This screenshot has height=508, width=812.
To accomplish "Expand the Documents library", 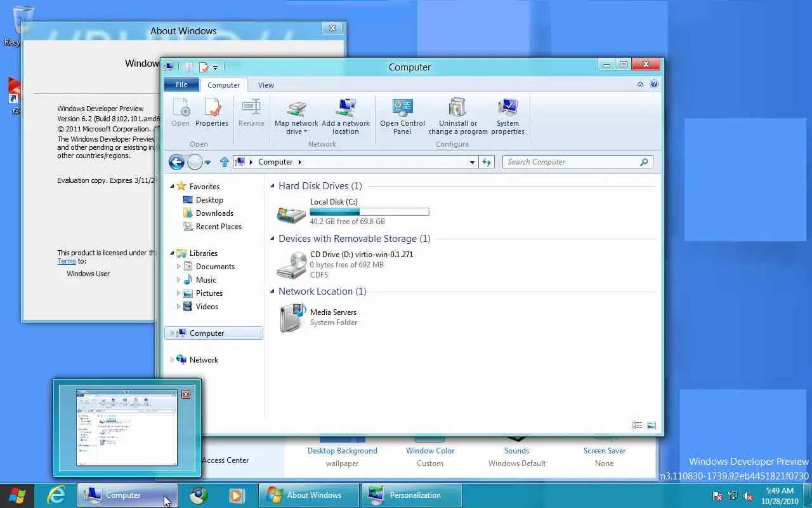I will 178,267.
